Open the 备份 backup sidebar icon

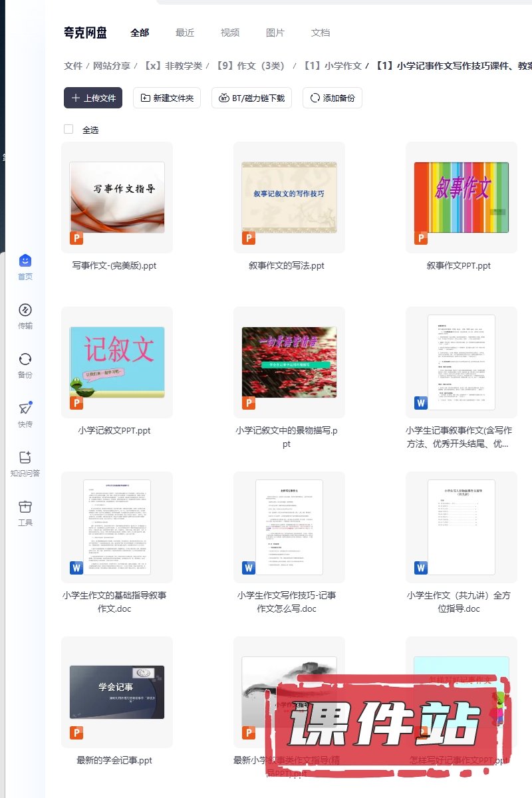point(25,360)
